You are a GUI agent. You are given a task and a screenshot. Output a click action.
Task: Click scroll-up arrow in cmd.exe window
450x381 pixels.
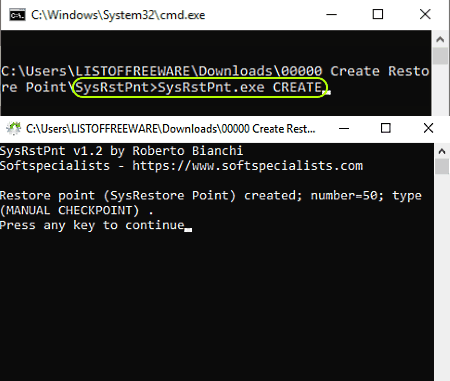point(440,40)
